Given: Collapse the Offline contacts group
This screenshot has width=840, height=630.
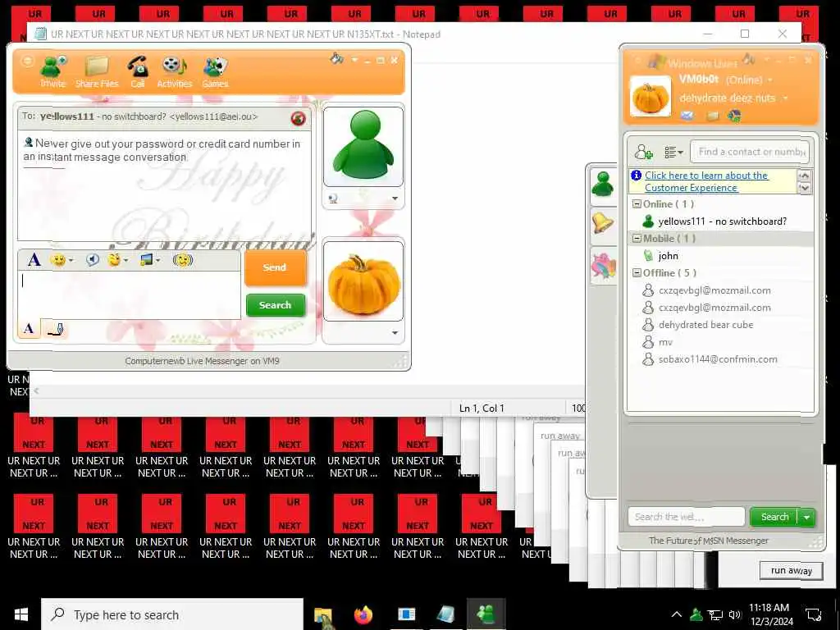Looking at the screenshot, I should pos(637,272).
